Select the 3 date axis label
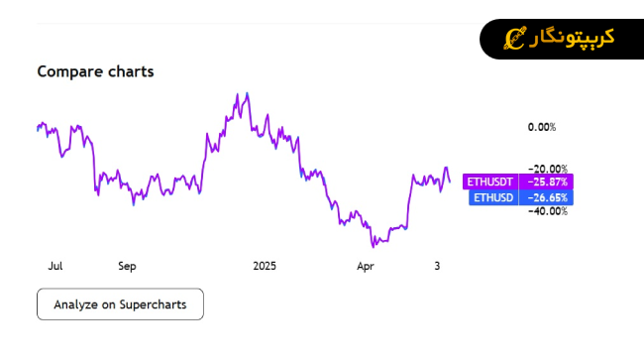 point(437,266)
